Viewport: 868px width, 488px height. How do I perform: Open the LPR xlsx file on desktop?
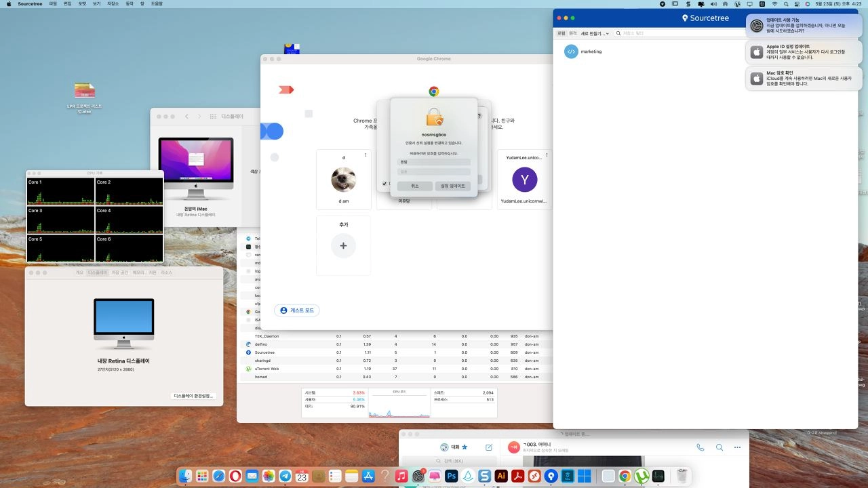[85, 96]
